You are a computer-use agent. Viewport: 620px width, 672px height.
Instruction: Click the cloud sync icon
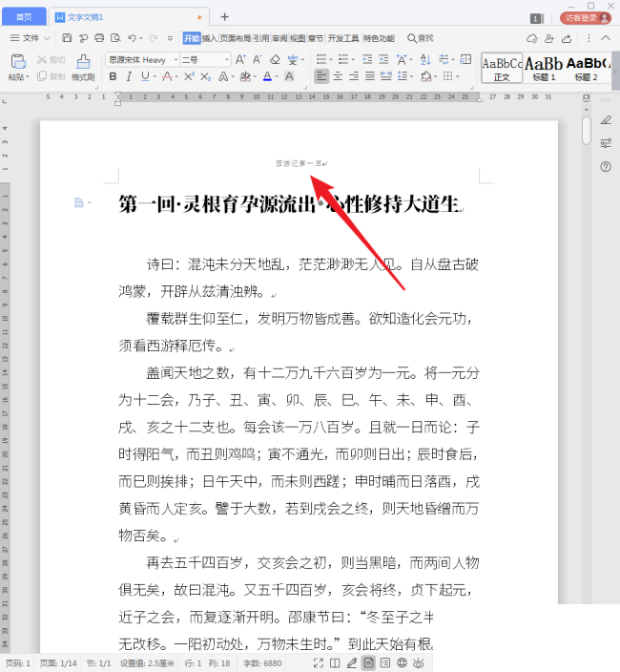tap(532, 38)
